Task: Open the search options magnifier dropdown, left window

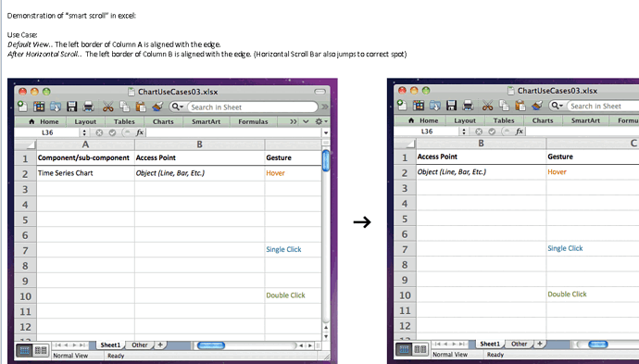Action: click(178, 107)
